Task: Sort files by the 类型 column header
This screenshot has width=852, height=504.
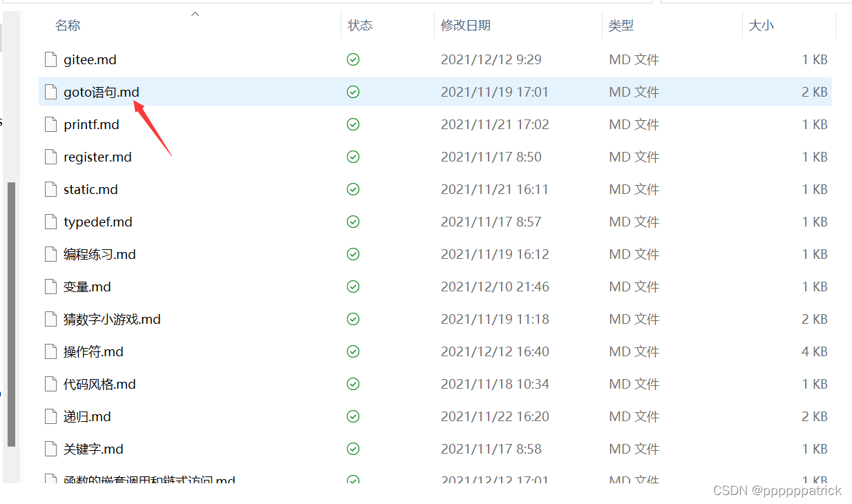Action: coord(621,26)
